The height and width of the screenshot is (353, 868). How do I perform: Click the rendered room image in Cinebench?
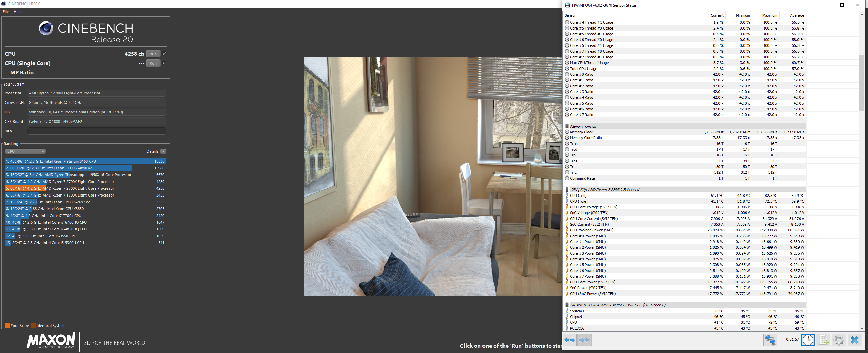pyautogui.click(x=433, y=177)
